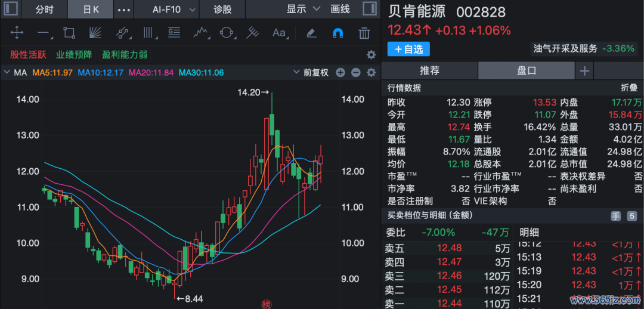Viewport: 644px width, 309px height.
Task: Click the 5 order depth toggle
Action: [631, 217]
